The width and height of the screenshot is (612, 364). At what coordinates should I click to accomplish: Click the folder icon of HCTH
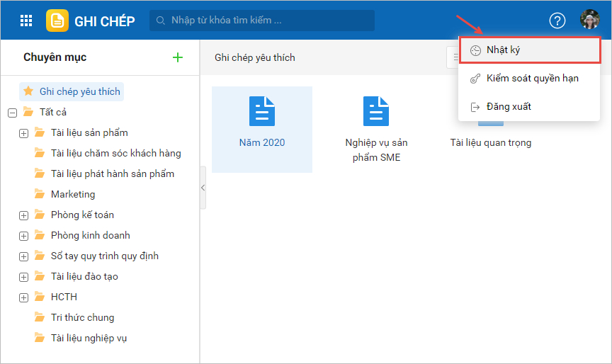point(40,297)
